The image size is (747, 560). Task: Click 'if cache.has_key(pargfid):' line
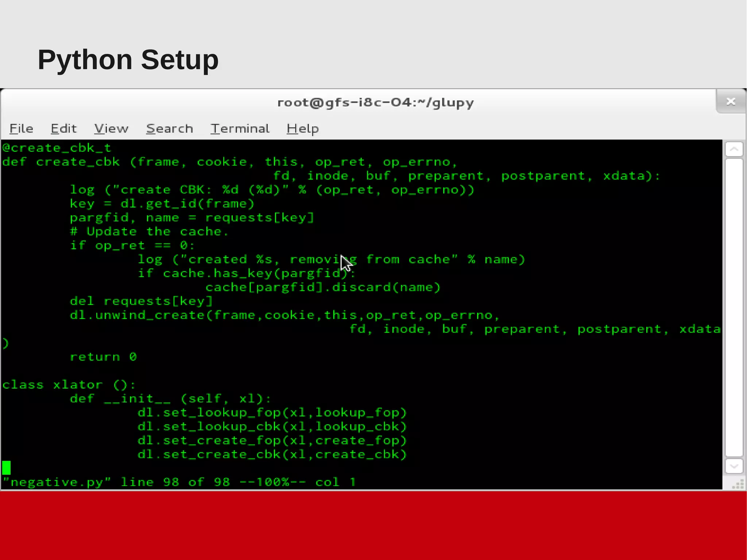(247, 273)
